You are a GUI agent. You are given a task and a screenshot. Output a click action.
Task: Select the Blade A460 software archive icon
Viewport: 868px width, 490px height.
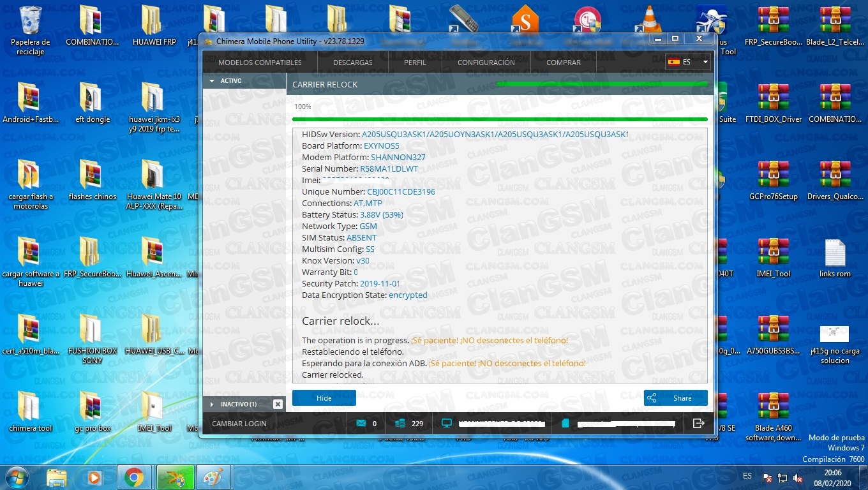click(774, 417)
